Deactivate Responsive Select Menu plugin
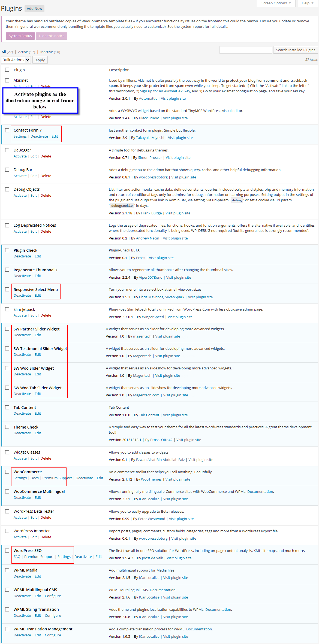The image size is (319, 644). click(22, 296)
